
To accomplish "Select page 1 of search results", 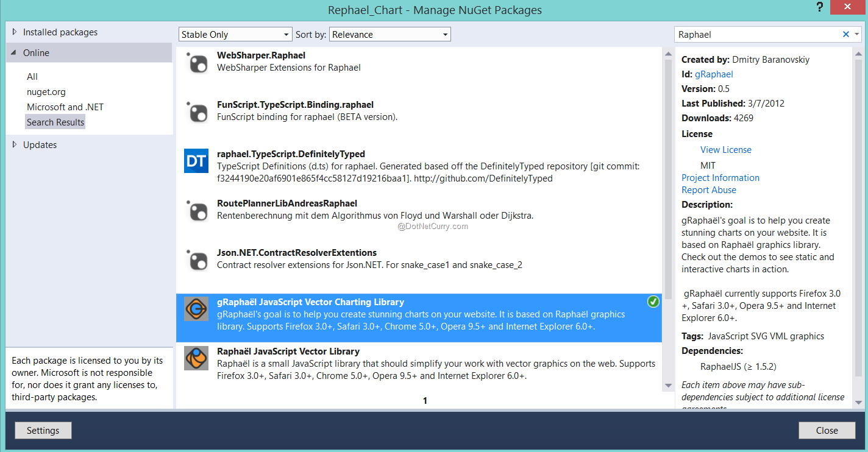I will click(x=425, y=400).
